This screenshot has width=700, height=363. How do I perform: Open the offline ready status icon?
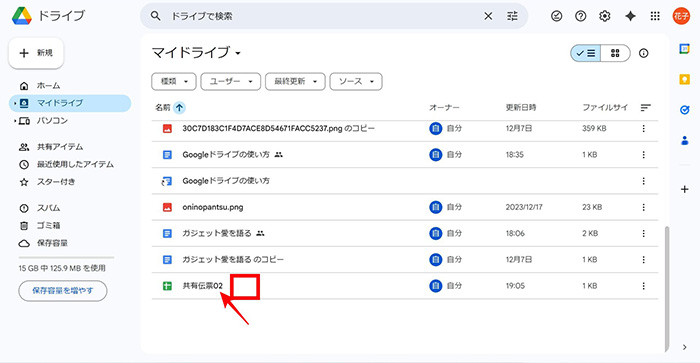pos(557,16)
